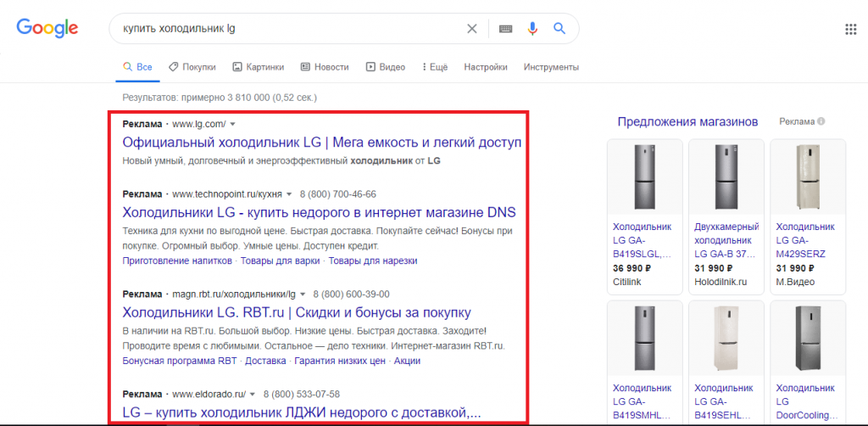
Task: Switch to the Картинки tab
Action: pos(258,67)
